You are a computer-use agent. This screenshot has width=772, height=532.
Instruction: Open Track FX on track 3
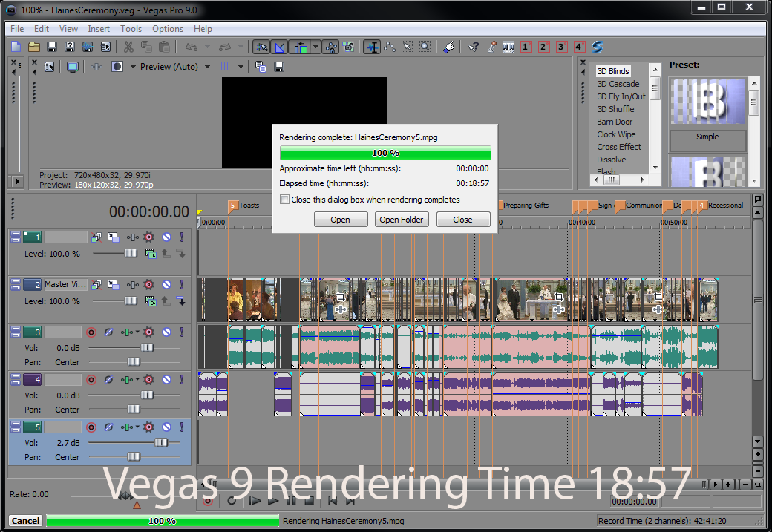(x=148, y=332)
